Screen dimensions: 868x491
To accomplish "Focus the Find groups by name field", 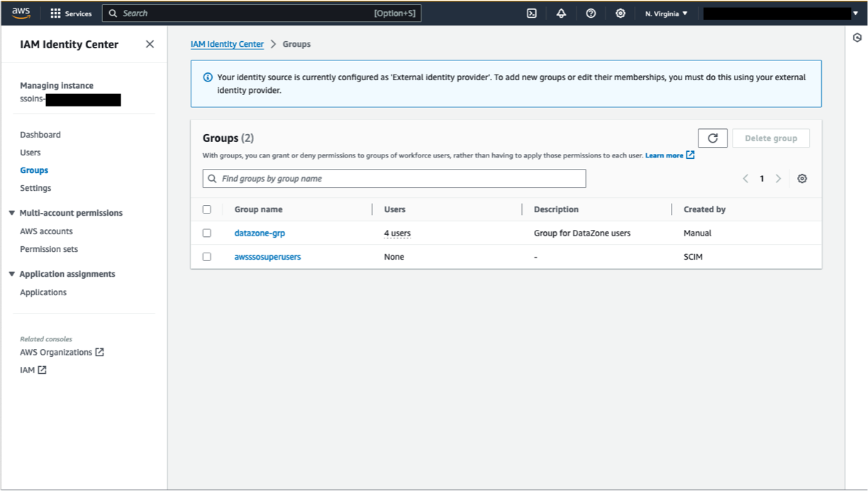I will 394,179.
